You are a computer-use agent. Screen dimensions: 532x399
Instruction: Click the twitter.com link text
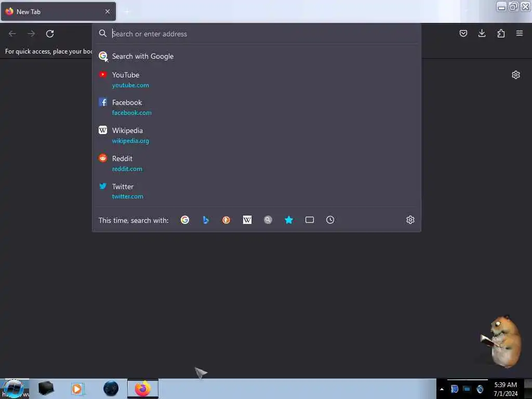(x=128, y=196)
